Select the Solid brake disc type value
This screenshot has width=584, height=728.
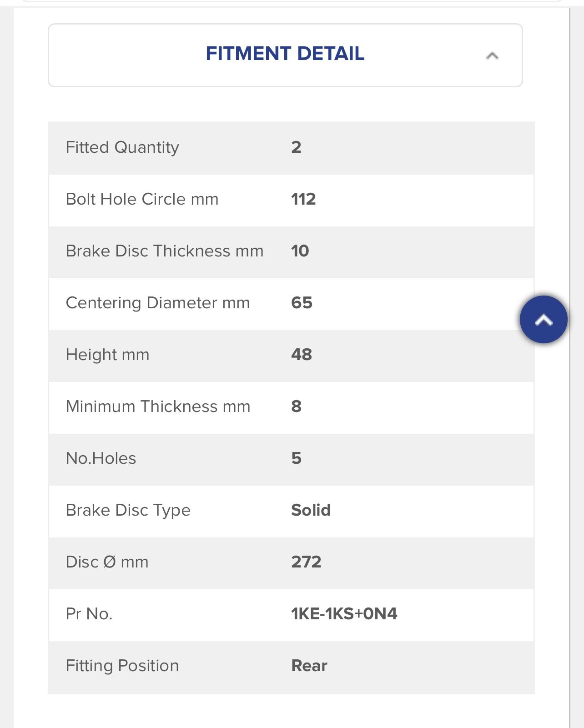pos(311,510)
